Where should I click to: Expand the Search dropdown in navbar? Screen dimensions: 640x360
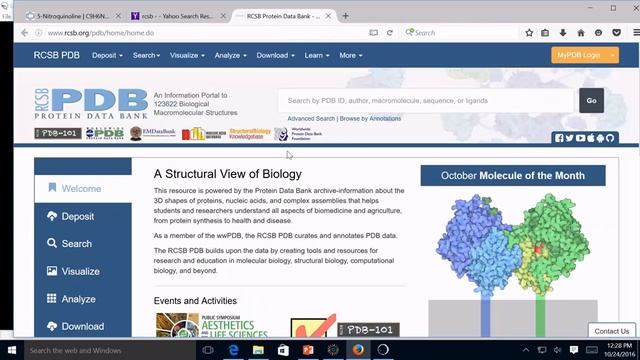pyautogui.click(x=146, y=55)
